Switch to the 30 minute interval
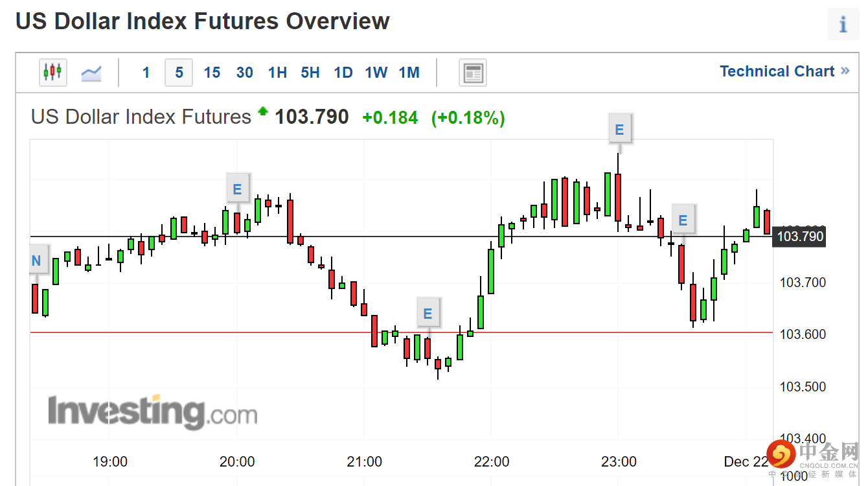Image resolution: width=868 pixels, height=486 pixels. point(245,73)
